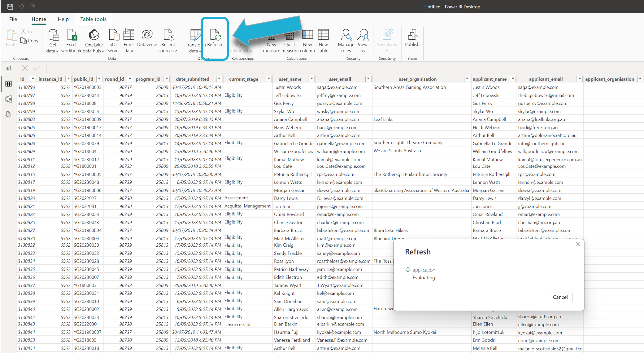Expand Recent sources dropdown

coord(168,51)
